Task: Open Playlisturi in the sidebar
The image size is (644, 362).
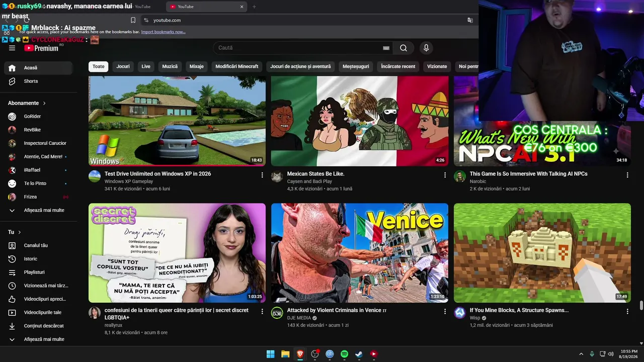Action: [x=38, y=272]
